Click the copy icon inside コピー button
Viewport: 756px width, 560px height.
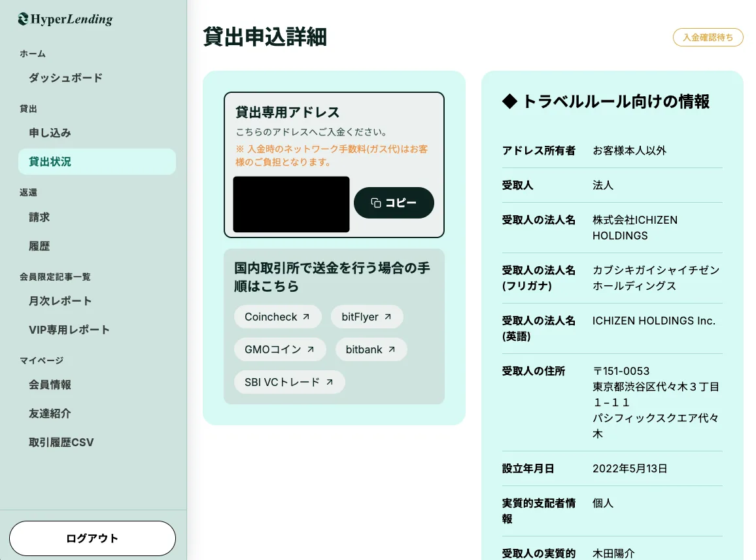point(376,203)
